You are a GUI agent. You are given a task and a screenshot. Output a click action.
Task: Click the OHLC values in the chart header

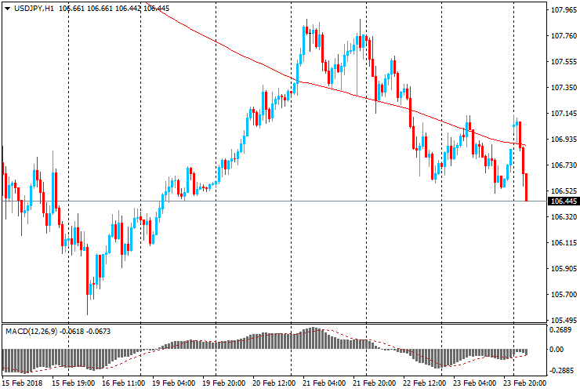[114, 8]
